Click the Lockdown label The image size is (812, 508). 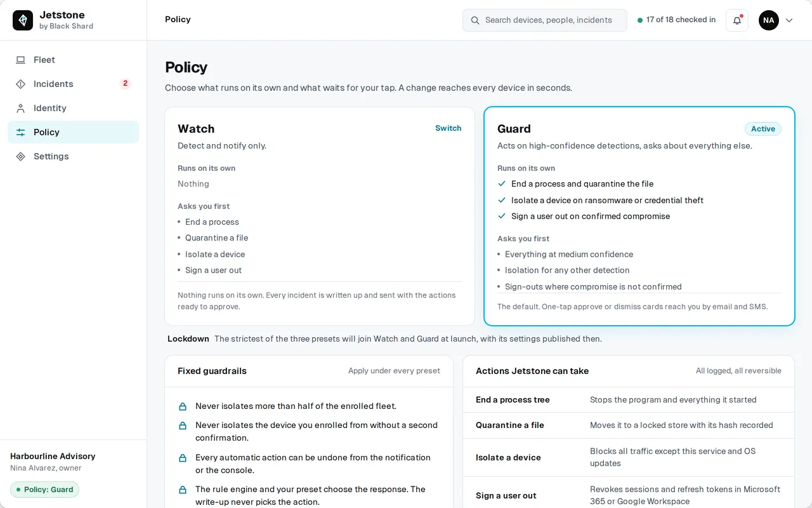click(x=188, y=339)
